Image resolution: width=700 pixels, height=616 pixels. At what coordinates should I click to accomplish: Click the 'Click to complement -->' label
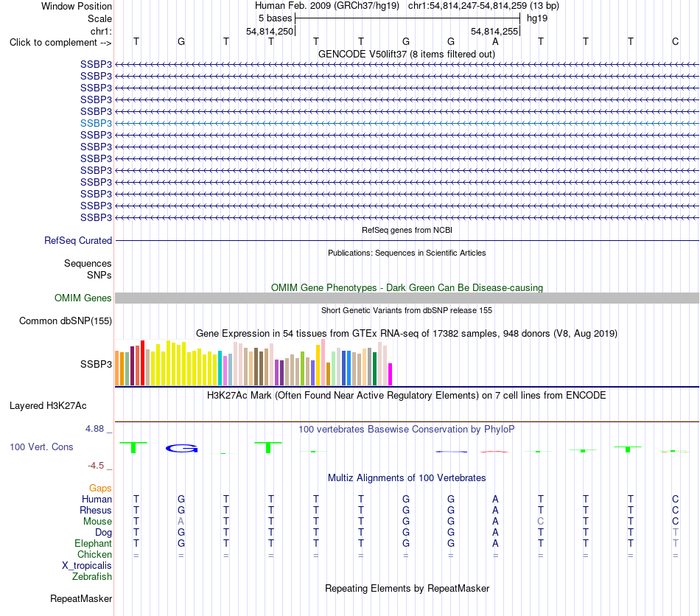click(x=60, y=43)
